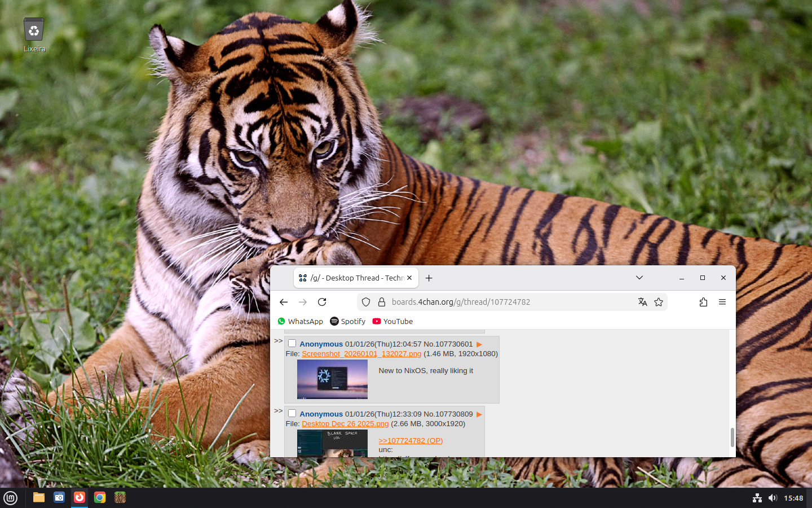Open the Lixeira trash icon on desktop
This screenshot has height=508, width=812.
click(34, 34)
